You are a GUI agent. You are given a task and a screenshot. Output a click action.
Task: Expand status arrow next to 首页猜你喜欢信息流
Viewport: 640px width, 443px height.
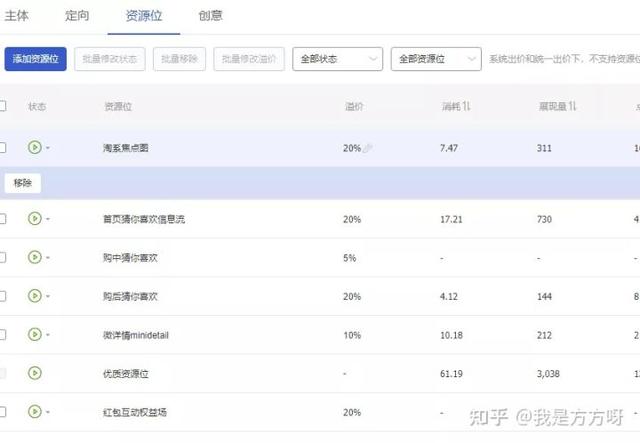pos(47,219)
